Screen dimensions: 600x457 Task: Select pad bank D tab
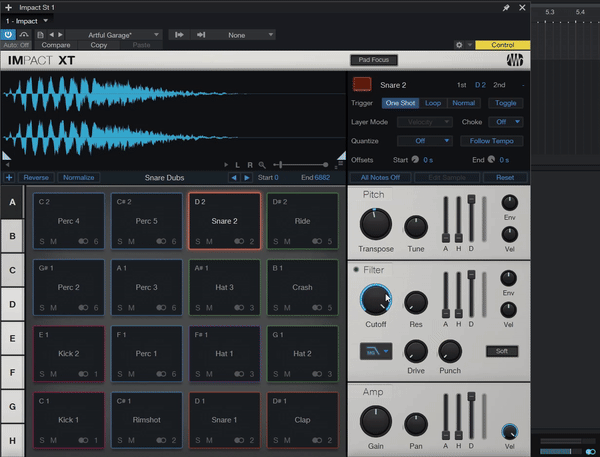[x=12, y=304]
